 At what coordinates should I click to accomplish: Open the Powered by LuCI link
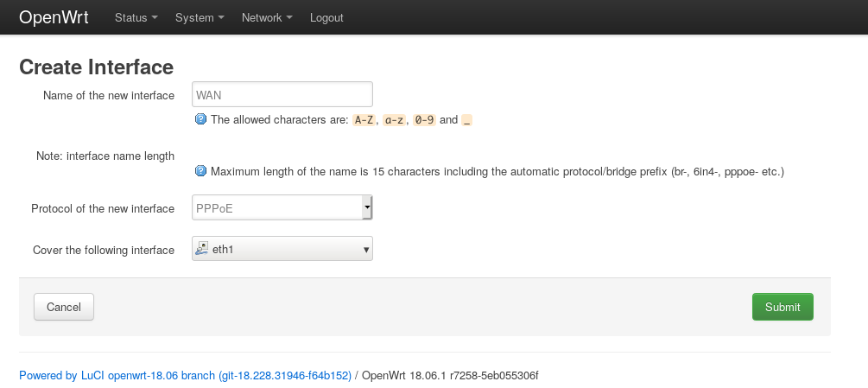click(x=185, y=376)
